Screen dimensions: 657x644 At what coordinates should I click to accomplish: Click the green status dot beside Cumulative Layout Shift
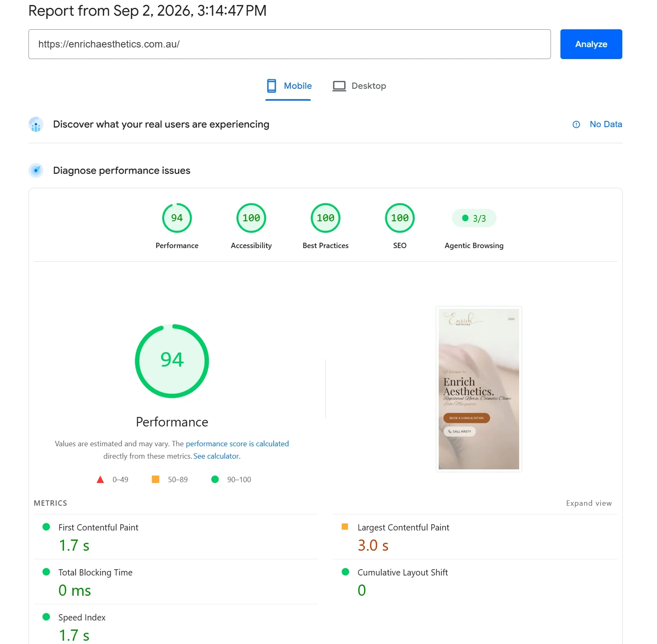[345, 572]
